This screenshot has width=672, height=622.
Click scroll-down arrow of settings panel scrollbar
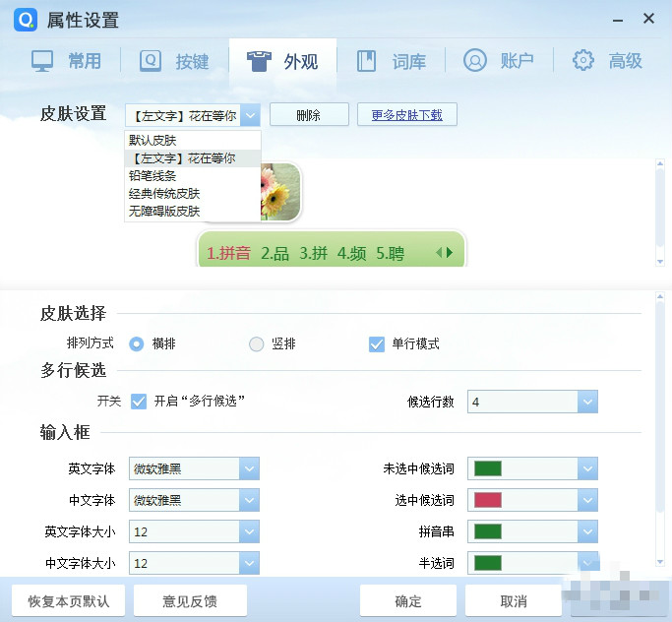(660, 562)
